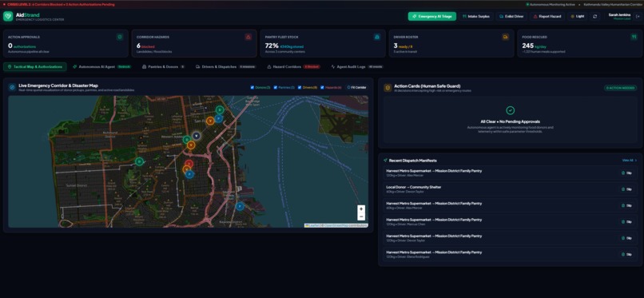
Task: Click the shield icon on the Action Approvals card
Action: click(120, 37)
